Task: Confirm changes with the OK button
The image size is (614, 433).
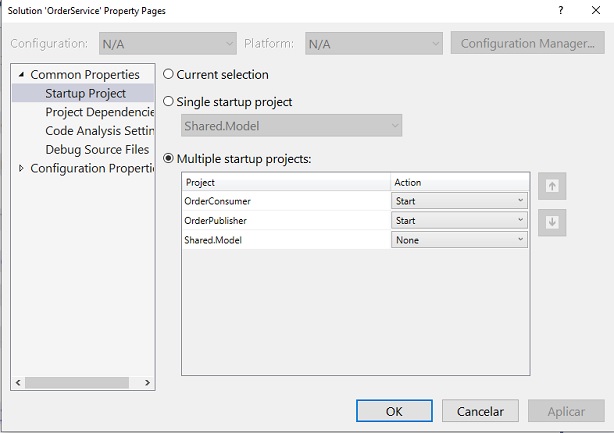Action: (x=394, y=411)
